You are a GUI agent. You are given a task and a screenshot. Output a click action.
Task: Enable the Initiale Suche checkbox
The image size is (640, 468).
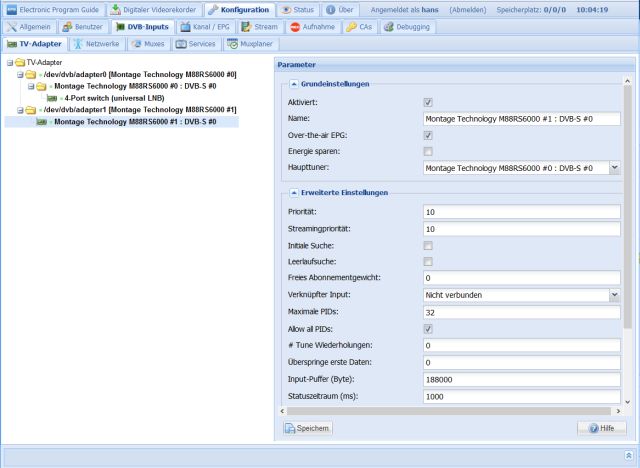[x=428, y=246]
